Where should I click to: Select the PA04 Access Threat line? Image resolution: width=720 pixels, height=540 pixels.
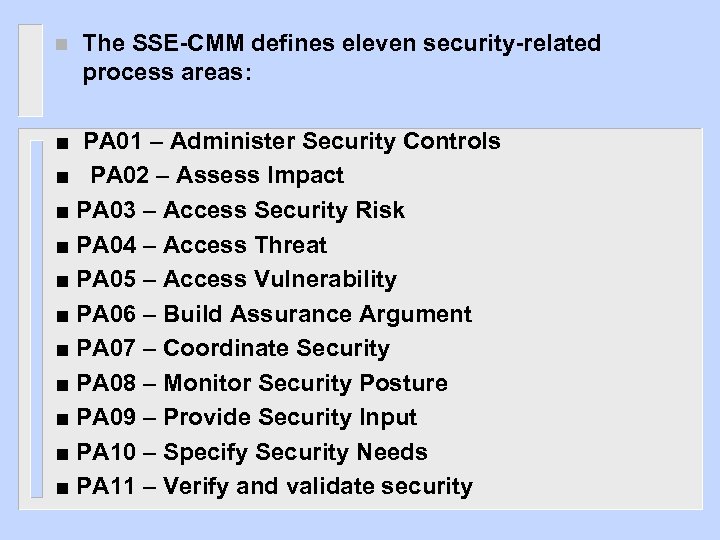tap(202, 245)
